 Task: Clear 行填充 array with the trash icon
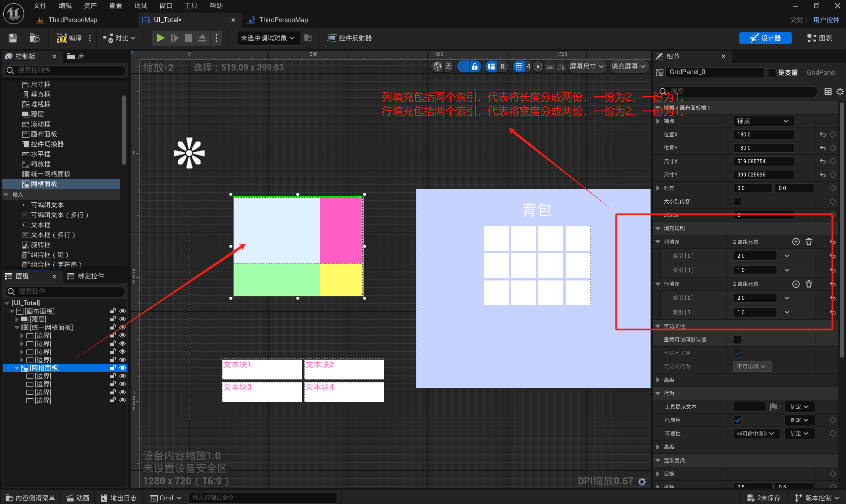809,284
